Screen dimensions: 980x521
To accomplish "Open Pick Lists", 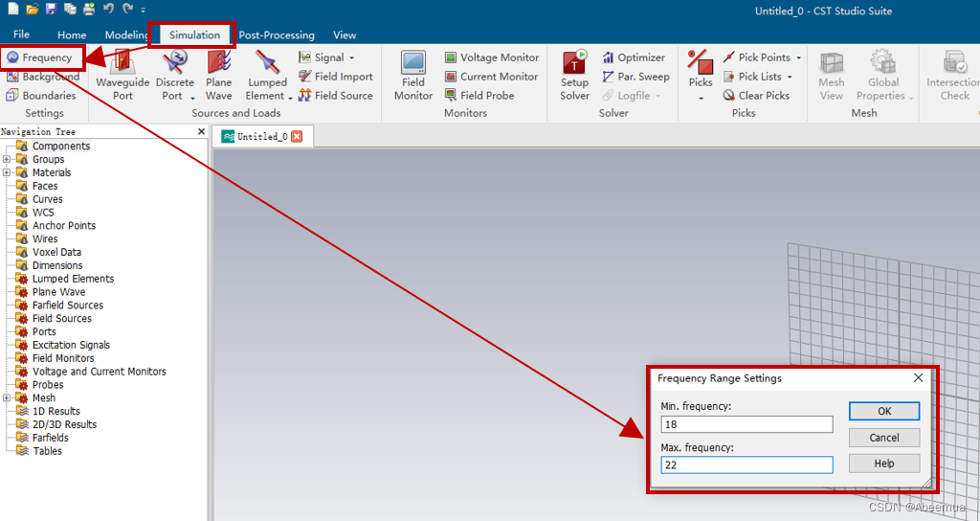I will tap(752, 77).
